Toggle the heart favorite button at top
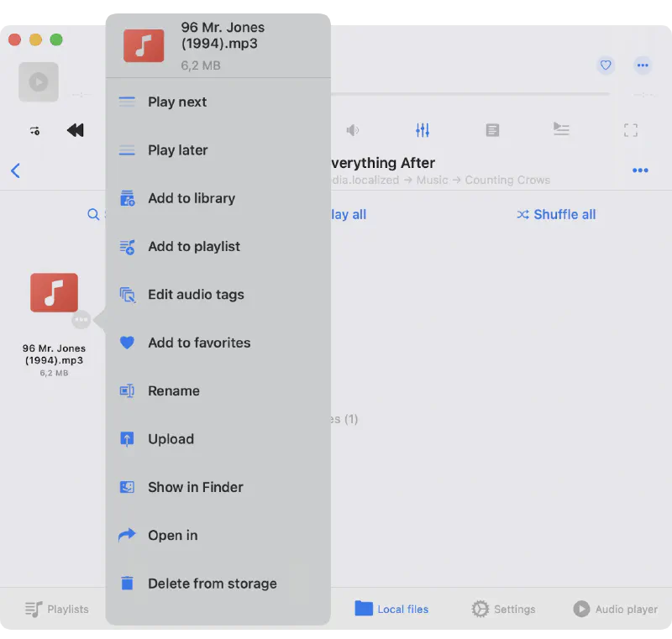The width and height of the screenshot is (672, 639). pyautogui.click(x=606, y=65)
